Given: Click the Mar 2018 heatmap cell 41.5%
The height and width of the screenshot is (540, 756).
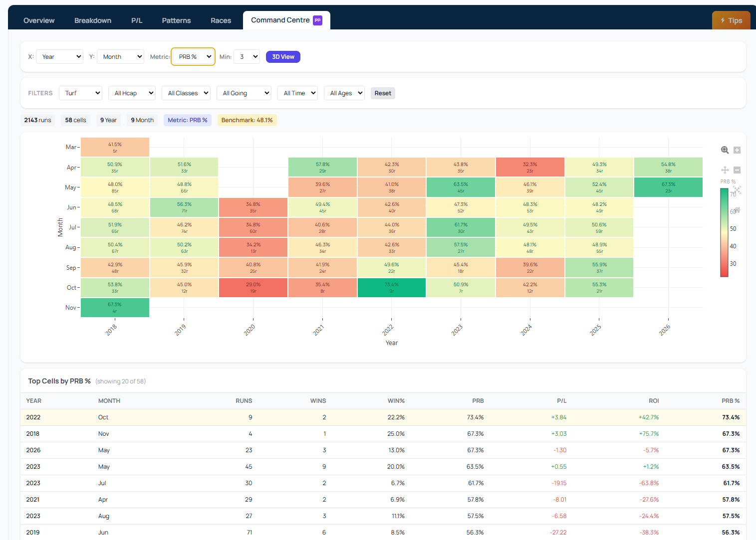Looking at the screenshot, I should (x=115, y=147).
